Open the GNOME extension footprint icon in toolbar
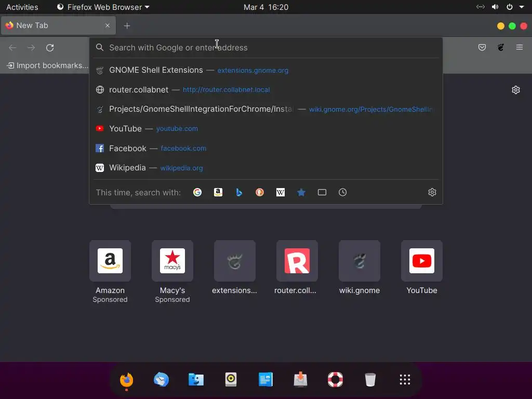The width and height of the screenshot is (532, 399). point(500,47)
